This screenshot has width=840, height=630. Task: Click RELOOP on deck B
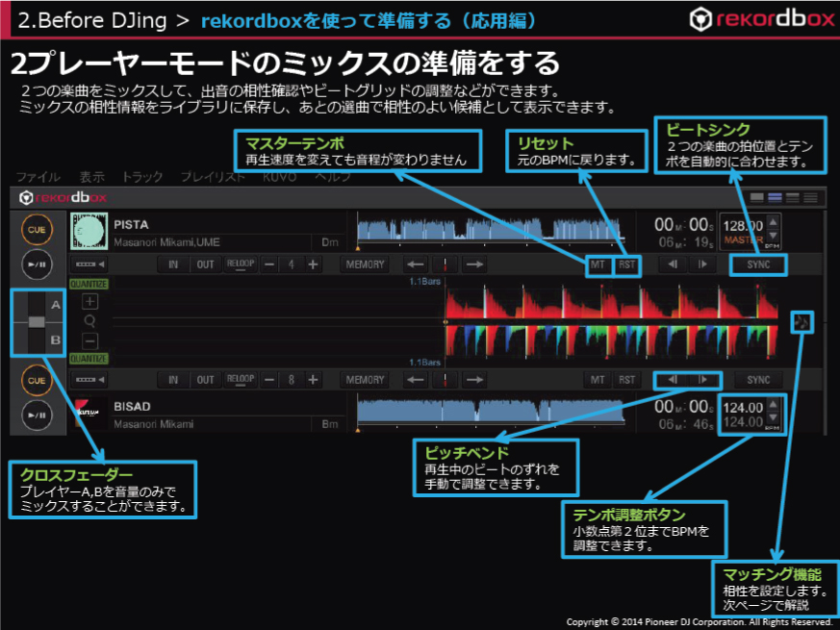tap(241, 380)
